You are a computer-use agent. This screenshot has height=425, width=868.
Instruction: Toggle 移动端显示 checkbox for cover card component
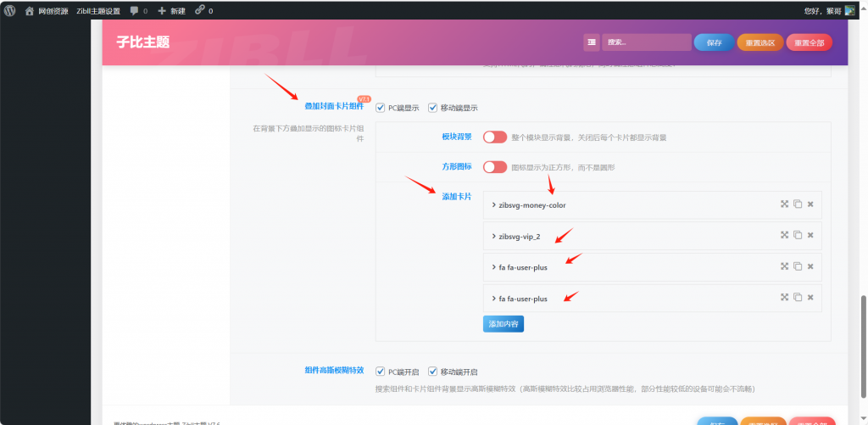coord(433,108)
